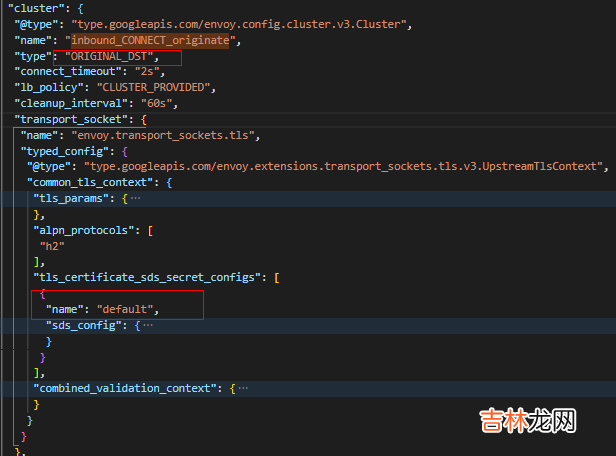
Task: Expand the folded tls_params ellipsis
Action: [x=134, y=199]
